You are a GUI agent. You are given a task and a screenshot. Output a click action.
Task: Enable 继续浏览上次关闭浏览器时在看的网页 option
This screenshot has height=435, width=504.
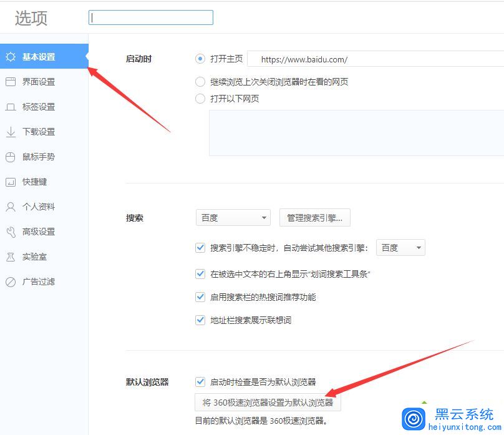click(x=200, y=81)
